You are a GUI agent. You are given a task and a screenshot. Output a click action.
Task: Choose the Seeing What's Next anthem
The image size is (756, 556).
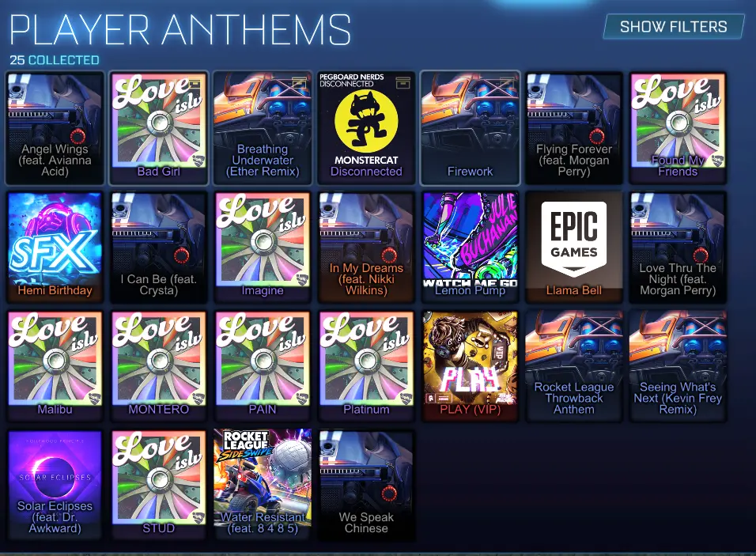pos(678,366)
